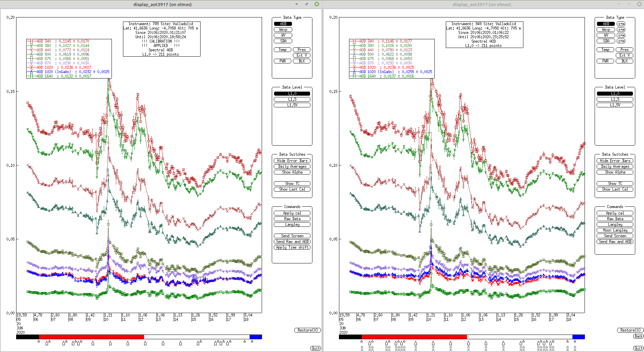
Task: Select L1.0 data level in left window
Action: tap(292, 94)
